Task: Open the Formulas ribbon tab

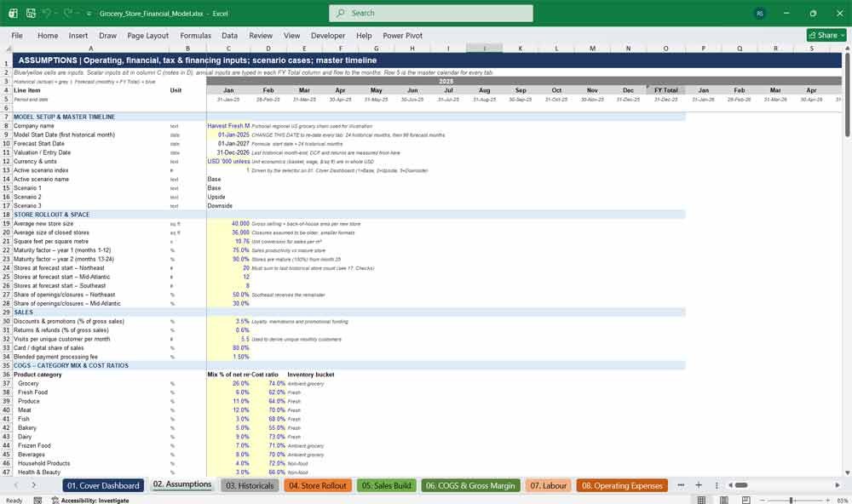Action: [196, 35]
